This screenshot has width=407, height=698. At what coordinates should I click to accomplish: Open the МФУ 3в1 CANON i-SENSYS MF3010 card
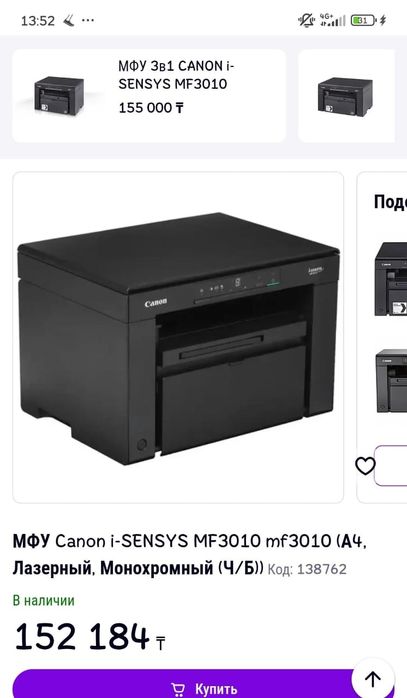(x=149, y=96)
